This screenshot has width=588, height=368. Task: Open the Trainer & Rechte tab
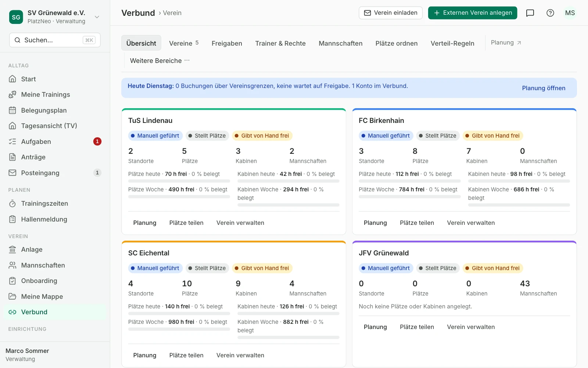280,43
